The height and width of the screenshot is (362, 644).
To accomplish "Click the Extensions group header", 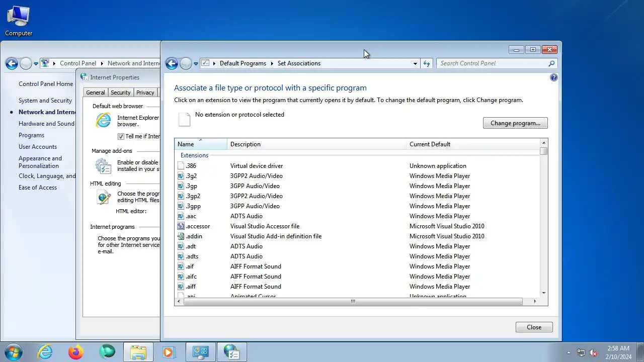I will tap(194, 155).
